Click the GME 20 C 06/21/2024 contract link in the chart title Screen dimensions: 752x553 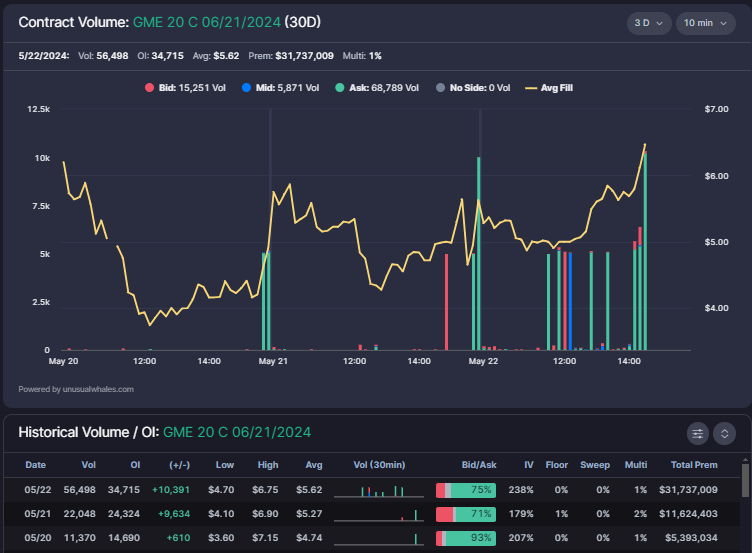[207, 22]
